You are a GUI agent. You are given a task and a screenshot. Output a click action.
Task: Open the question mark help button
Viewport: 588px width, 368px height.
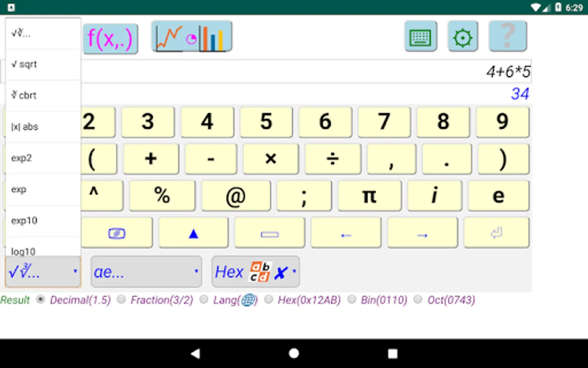[508, 36]
